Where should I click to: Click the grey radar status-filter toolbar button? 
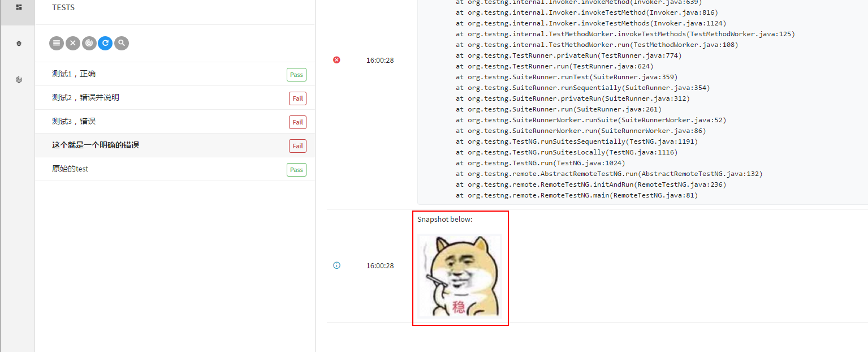pyautogui.click(x=89, y=43)
